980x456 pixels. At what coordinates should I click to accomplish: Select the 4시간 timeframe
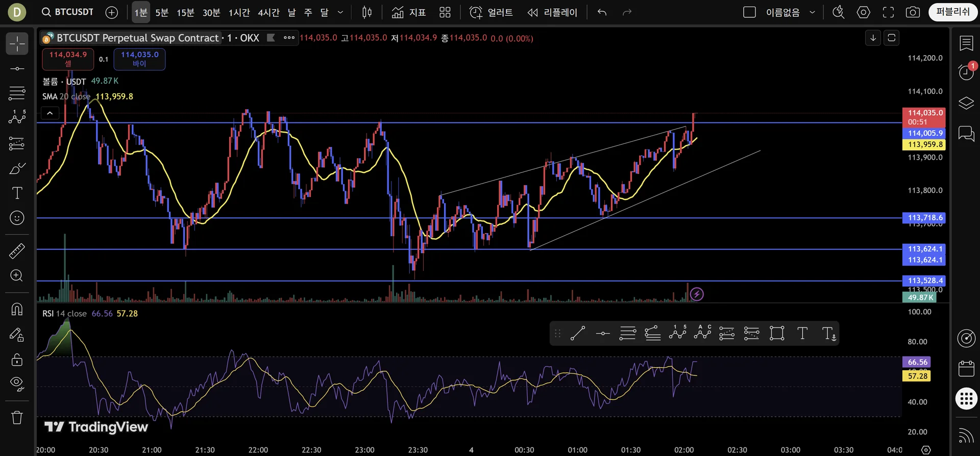pyautogui.click(x=268, y=12)
